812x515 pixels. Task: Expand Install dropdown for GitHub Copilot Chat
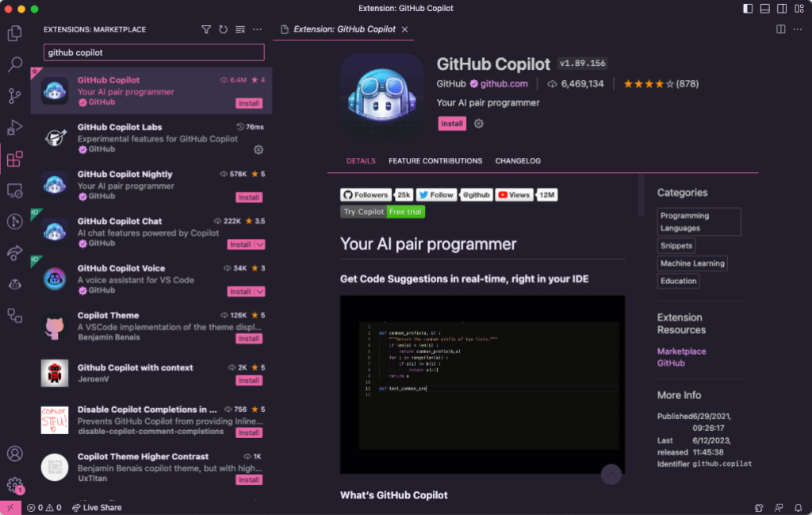tap(260, 244)
